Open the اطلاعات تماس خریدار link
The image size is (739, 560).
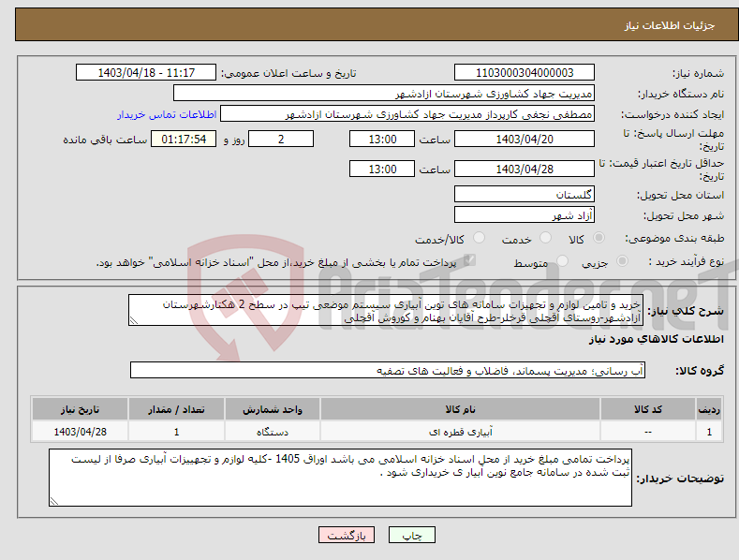(167, 114)
